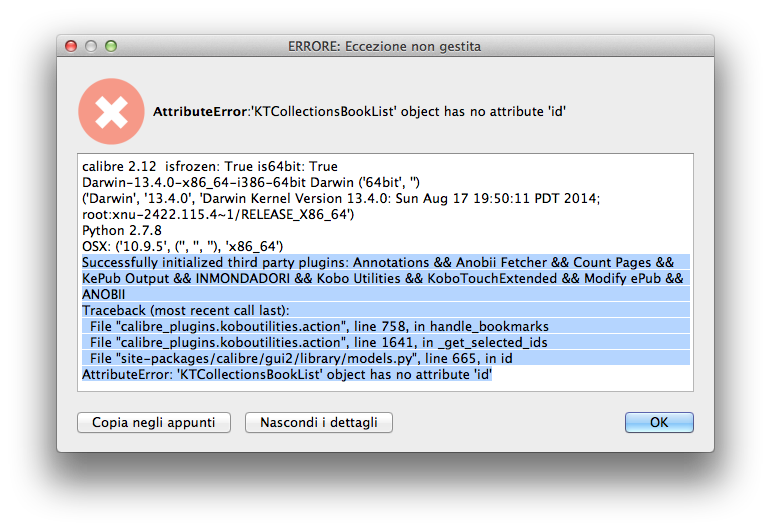Click the Successfully initialized third party plugins line

point(382,262)
